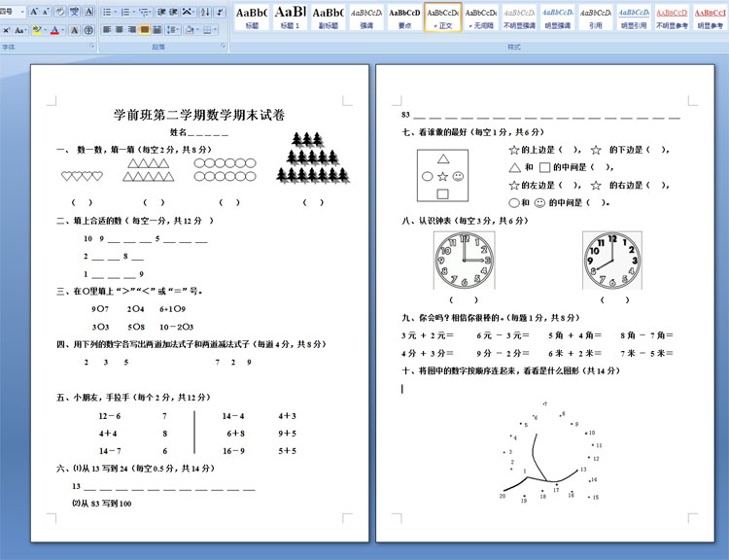Viewport: 729px width, 560px height.
Task: Align text right
Action: pos(132,30)
